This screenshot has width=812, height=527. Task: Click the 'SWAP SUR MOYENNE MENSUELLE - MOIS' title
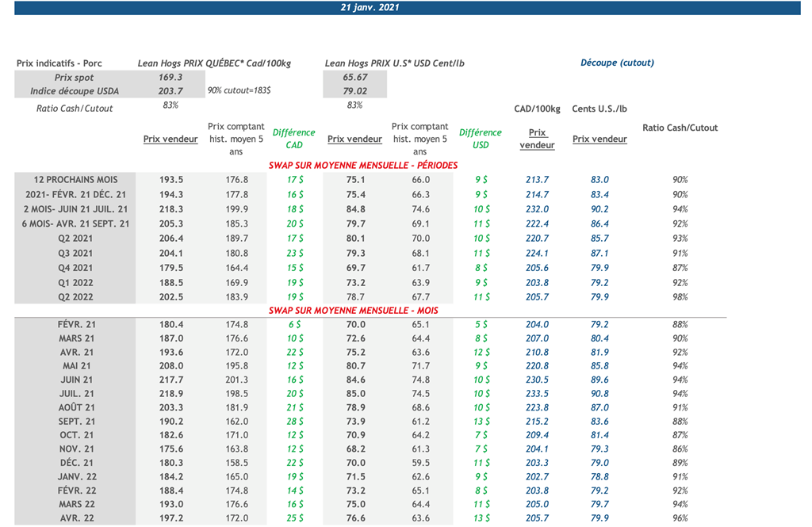point(353,311)
